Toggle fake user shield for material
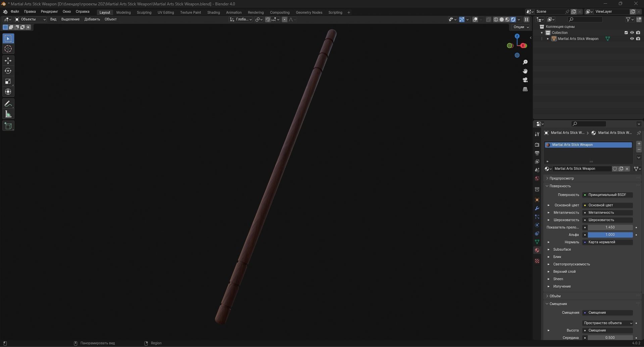Viewport: 644px width, 347px height. pyautogui.click(x=615, y=169)
